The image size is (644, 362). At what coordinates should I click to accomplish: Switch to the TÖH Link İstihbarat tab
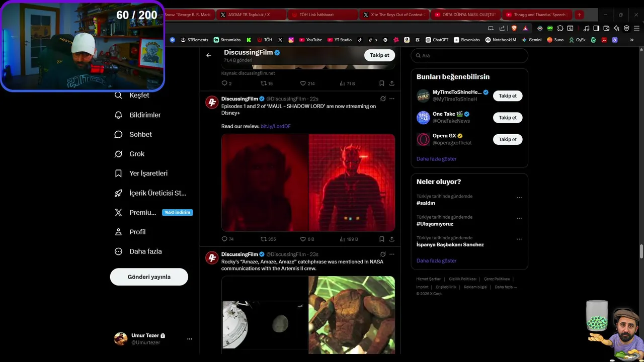point(322,15)
